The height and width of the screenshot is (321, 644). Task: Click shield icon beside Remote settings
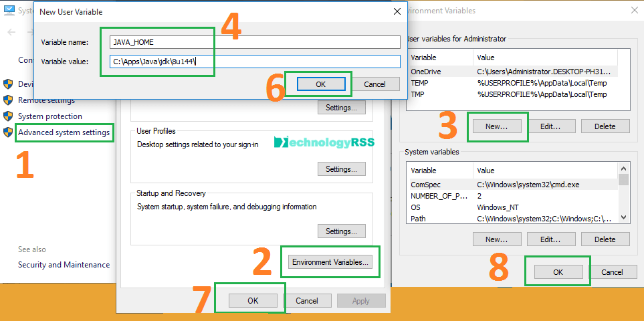pos(8,100)
